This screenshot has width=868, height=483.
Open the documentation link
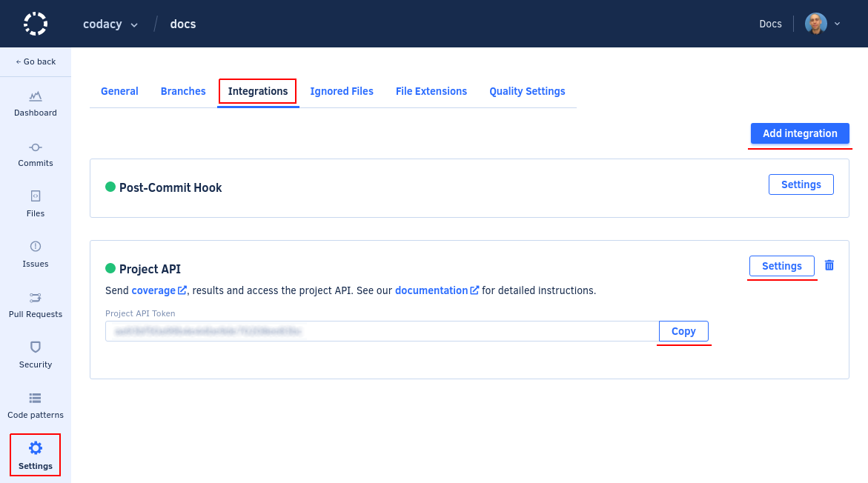point(433,290)
